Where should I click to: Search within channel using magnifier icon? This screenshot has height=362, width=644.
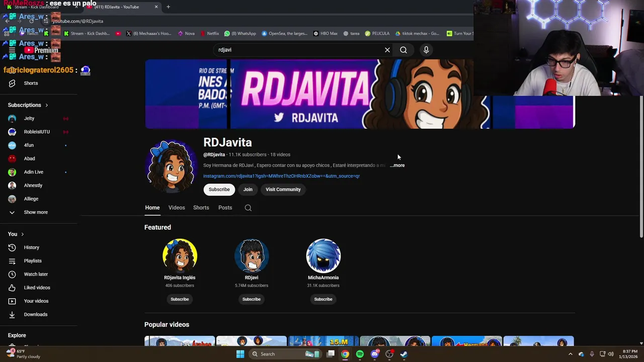[248, 208]
